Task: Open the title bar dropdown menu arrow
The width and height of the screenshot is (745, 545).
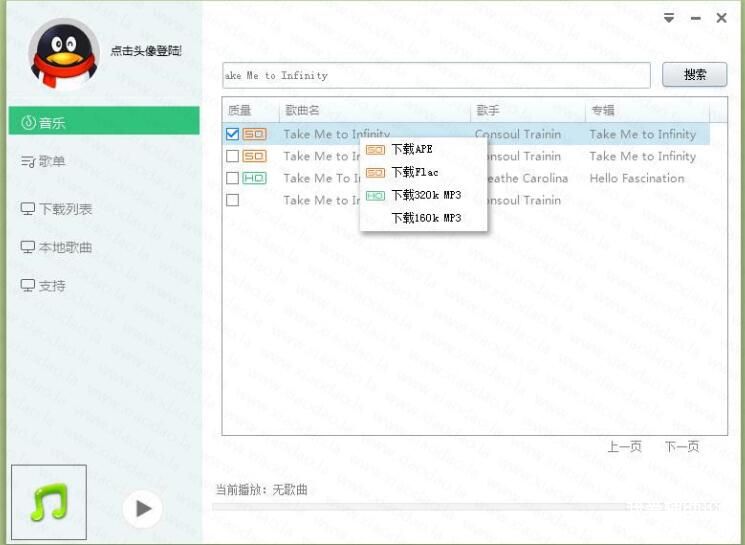Action: point(669,18)
